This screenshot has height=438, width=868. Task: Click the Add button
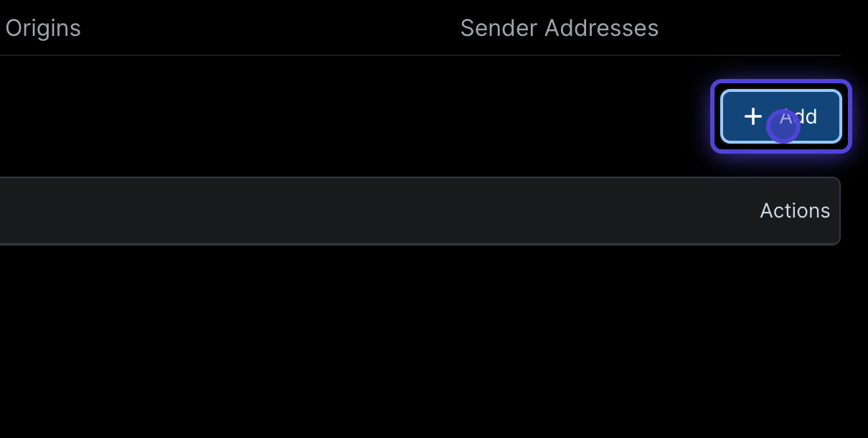780,116
